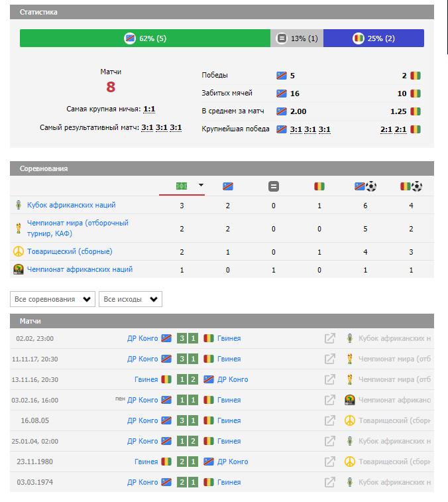Open Гвинея team link in 23.11.1980 match

coord(146,462)
